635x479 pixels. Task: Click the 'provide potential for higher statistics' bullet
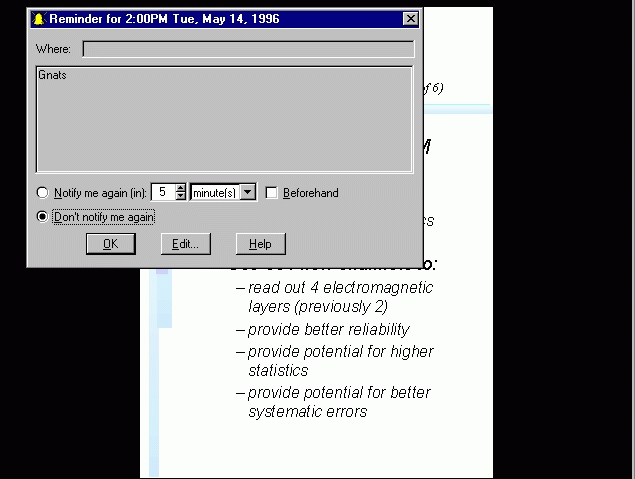tap(339, 361)
